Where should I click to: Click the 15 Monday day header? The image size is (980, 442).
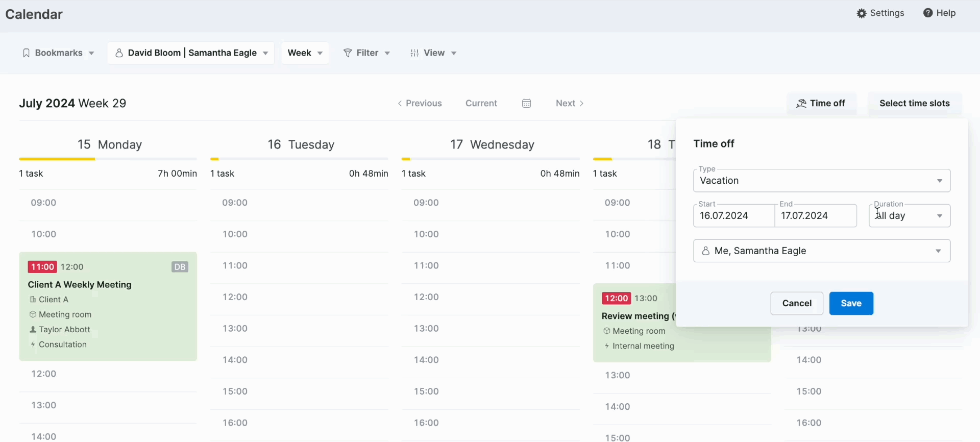(109, 145)
